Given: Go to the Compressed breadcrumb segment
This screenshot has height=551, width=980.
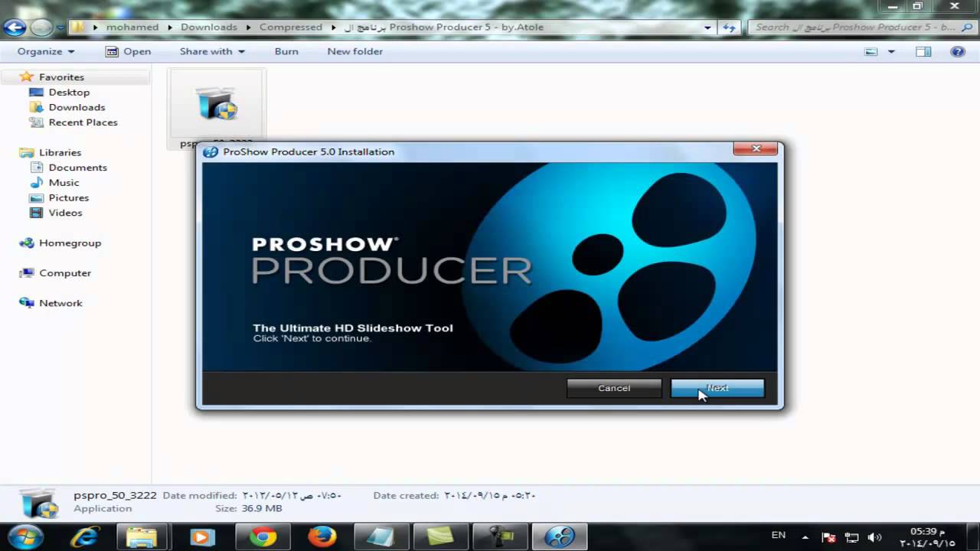Looking at the screenshot, I should click(x=291, y=27).
